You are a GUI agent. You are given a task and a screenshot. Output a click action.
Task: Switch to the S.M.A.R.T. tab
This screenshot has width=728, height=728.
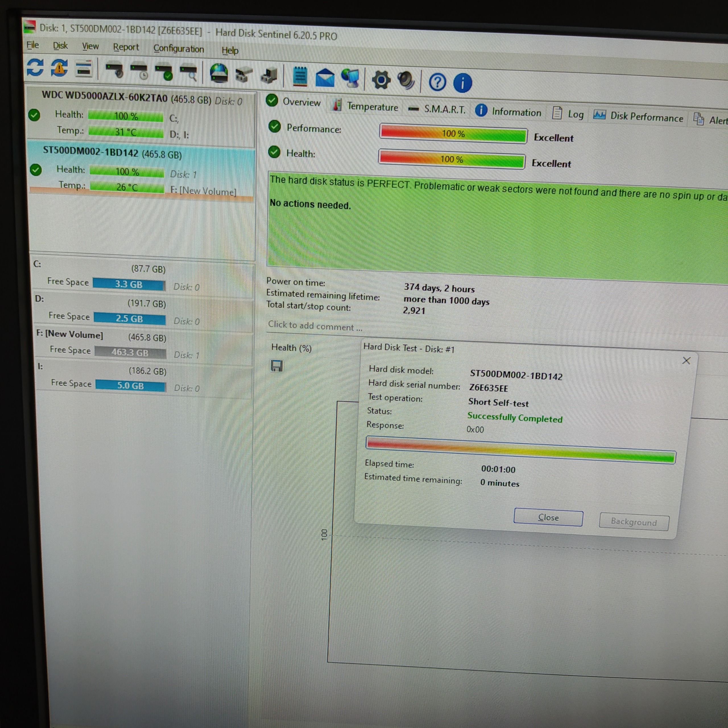point(437,109)
